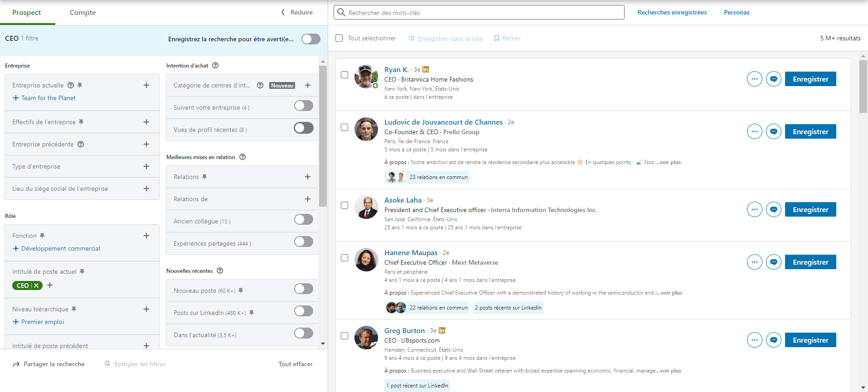This screenshot has height=392, width=868.
Task: Open more options for Hanene Maupas
Action: coord(754,262)
